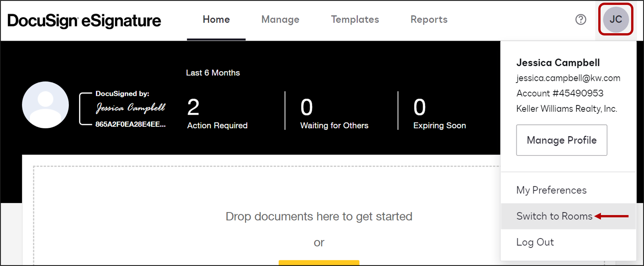Open the Home tab
Image resolution: width=644 pixels, height=266 pixels.
coord(216,20)
